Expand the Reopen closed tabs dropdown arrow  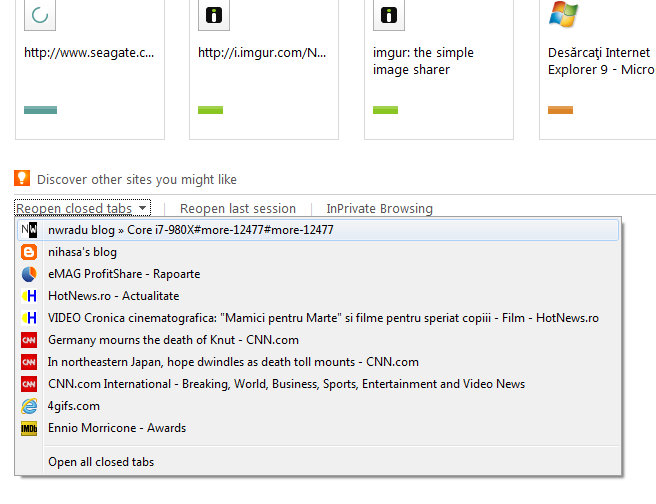142,208
